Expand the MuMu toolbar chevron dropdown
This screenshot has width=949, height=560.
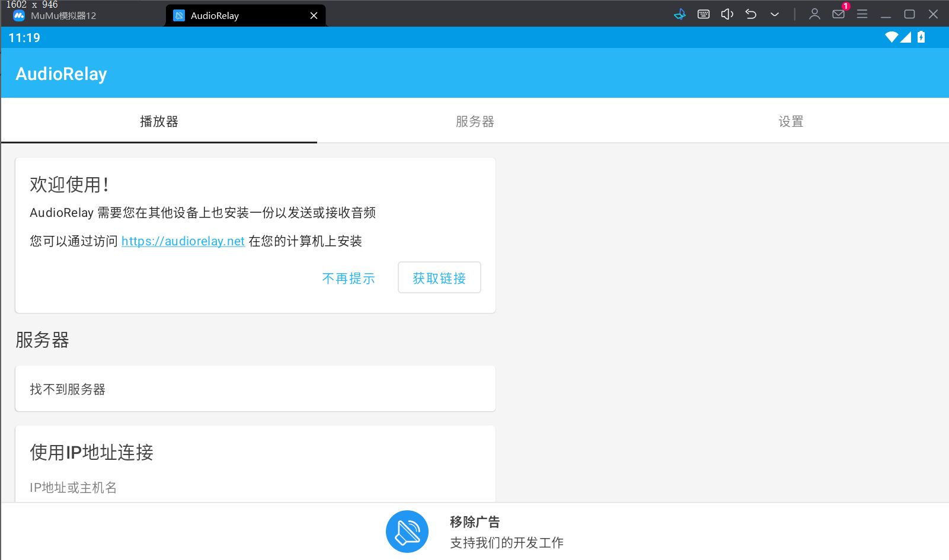click(775, 14)
